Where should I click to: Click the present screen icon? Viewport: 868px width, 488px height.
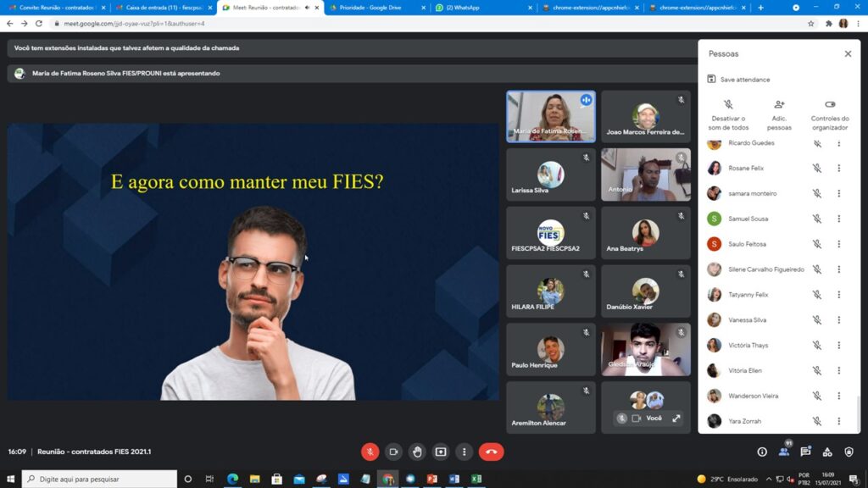click(441, 452)
